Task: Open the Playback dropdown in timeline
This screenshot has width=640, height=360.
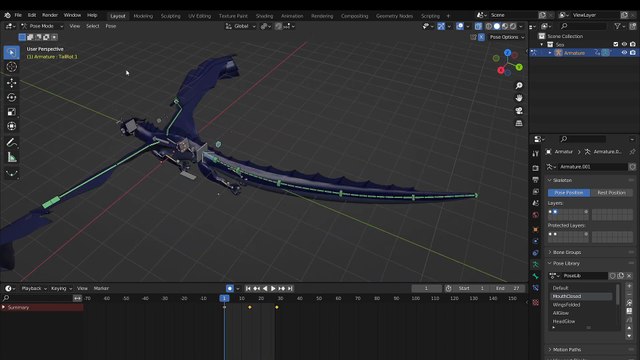Action: click(x=34, y=288)
